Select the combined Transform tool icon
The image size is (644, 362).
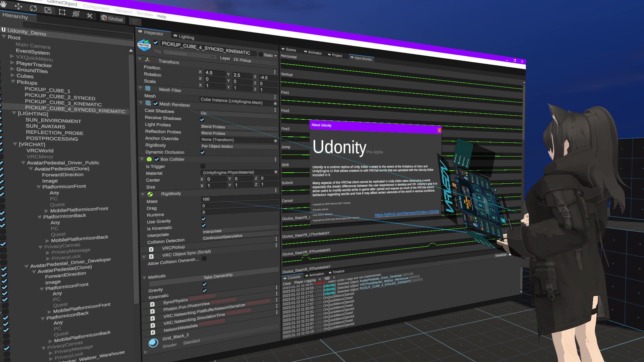[76, 14]
